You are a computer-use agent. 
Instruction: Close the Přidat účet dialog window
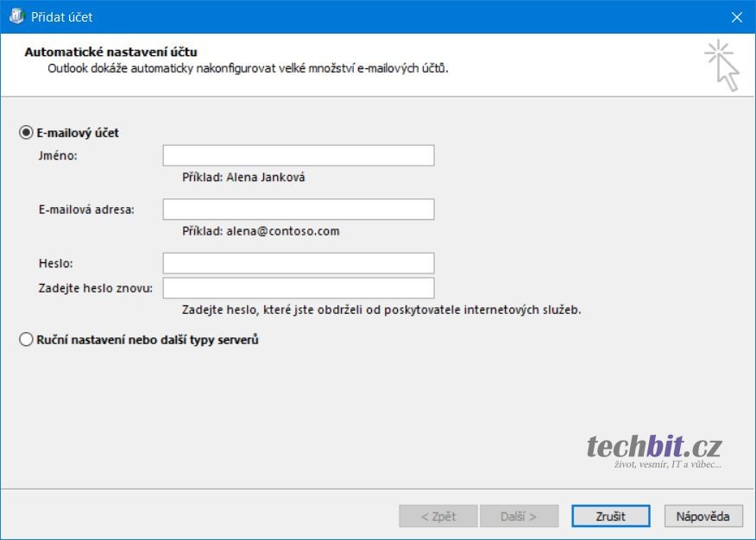[736, 16]
